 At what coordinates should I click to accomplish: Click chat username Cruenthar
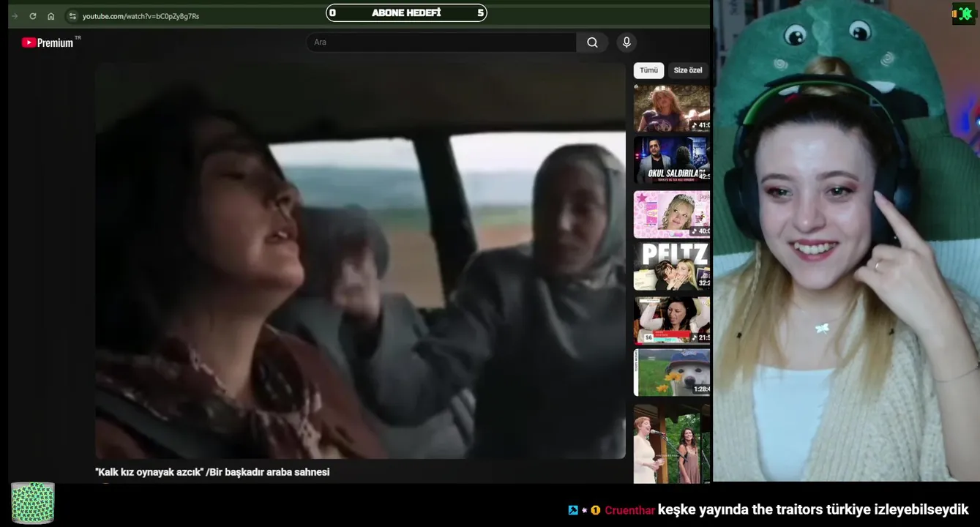click(x=629, y=510)
